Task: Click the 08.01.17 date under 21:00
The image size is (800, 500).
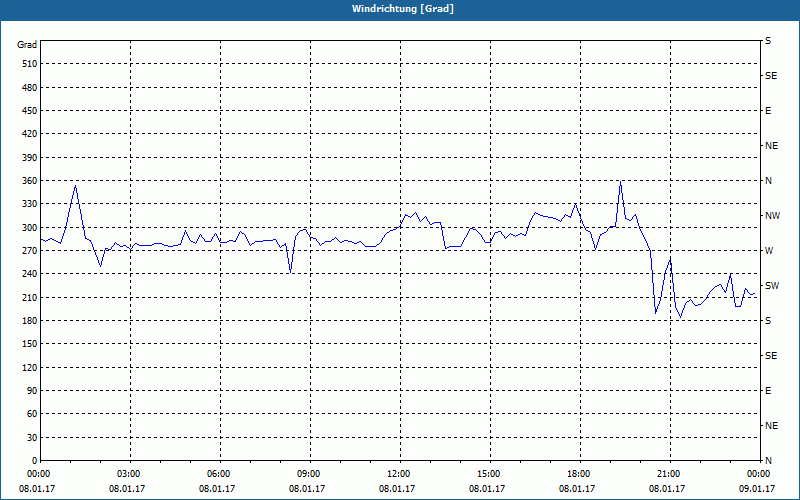Action: (667, 489)
